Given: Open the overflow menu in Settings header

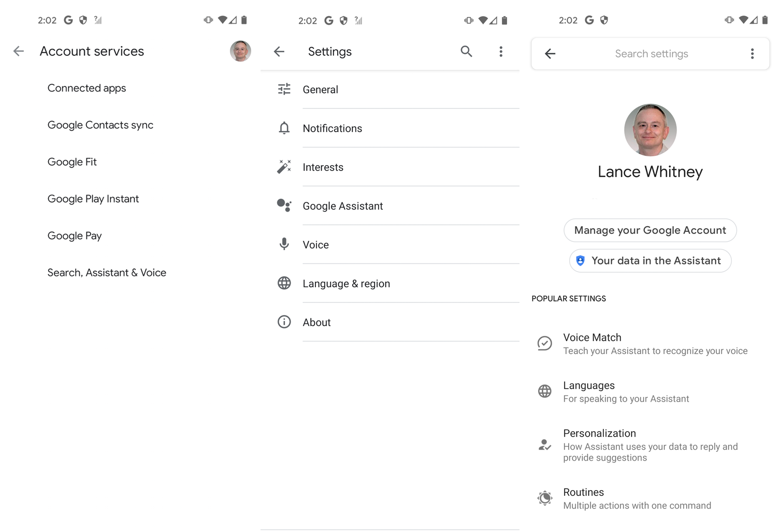Looking at the screenshot, I should tap(501, 51).
